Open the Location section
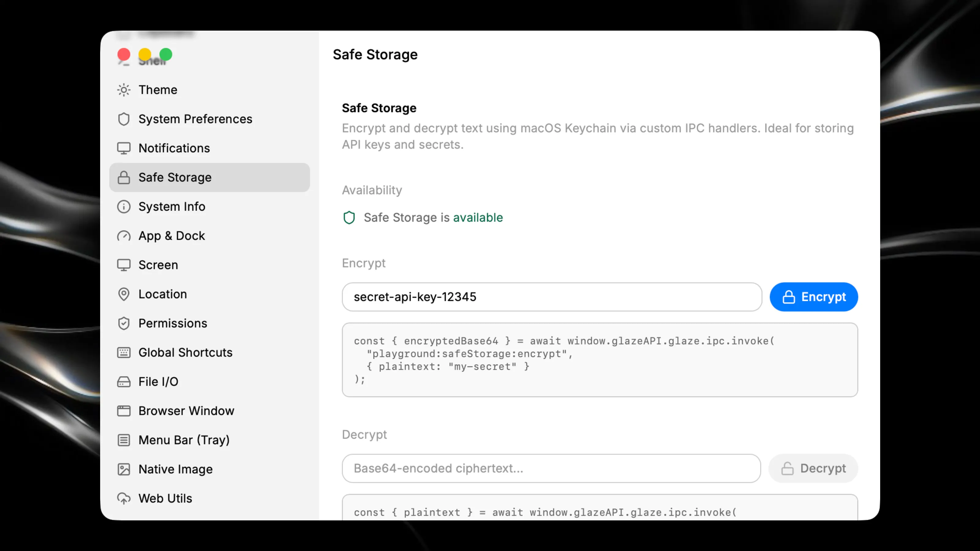The height and width of the screenshot is (551, 980). 209,294
